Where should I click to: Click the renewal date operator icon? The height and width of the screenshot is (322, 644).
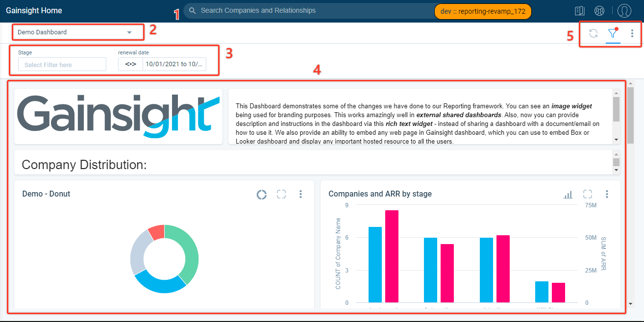click(x=130, y=64)
